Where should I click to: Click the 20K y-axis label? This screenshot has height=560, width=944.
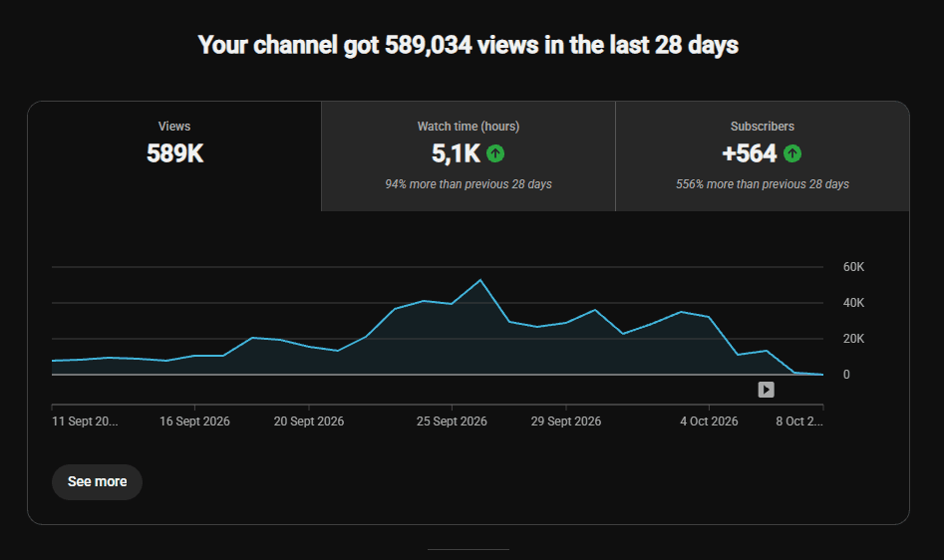(x=853, y=339)
